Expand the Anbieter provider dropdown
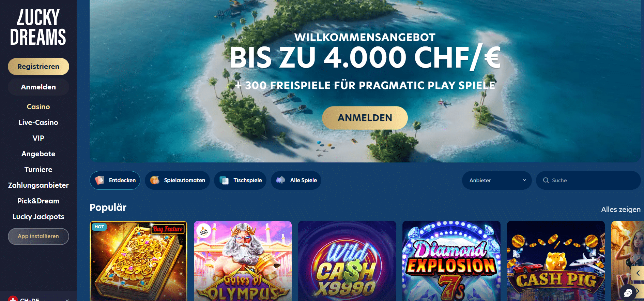 [497, 180]
